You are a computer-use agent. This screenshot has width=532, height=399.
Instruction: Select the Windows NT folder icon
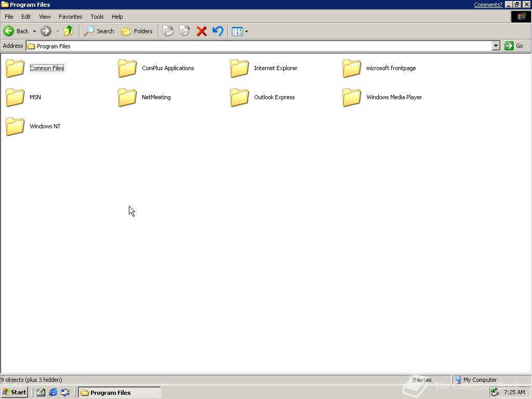(15, 127)
